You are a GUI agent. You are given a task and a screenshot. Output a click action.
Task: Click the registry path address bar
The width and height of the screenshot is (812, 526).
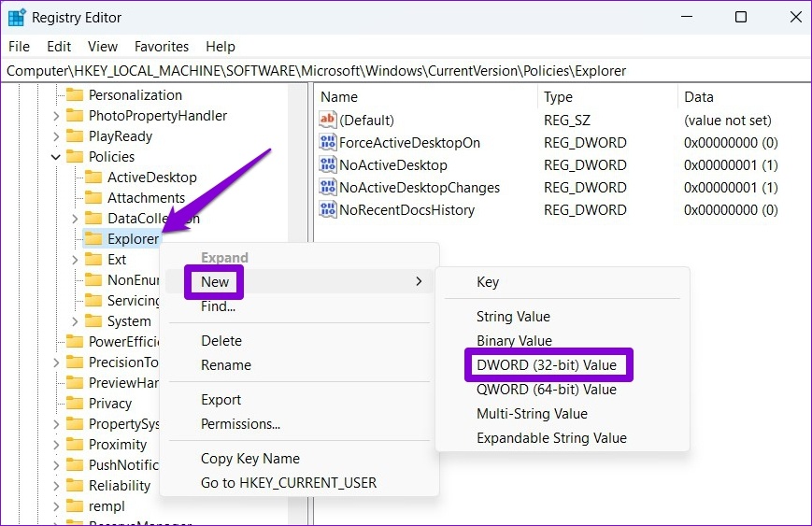point(406,71)
